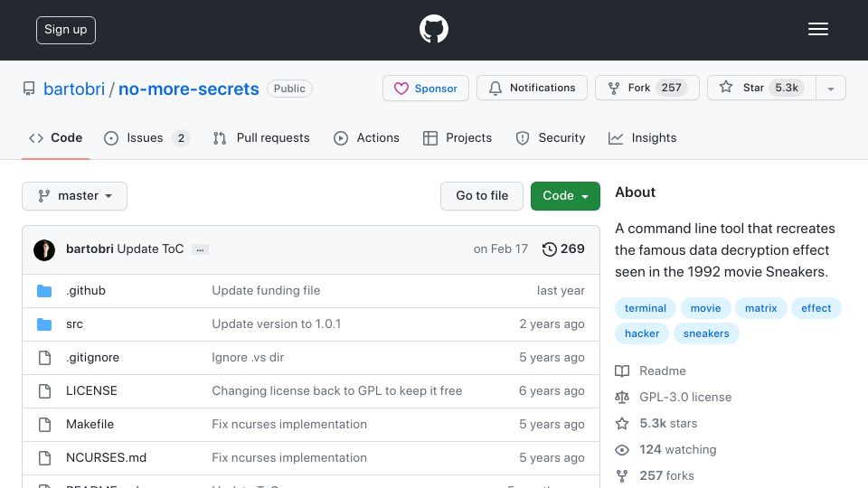Click the sneakers topic tag

pyautogui.click(x=706, y=333)
